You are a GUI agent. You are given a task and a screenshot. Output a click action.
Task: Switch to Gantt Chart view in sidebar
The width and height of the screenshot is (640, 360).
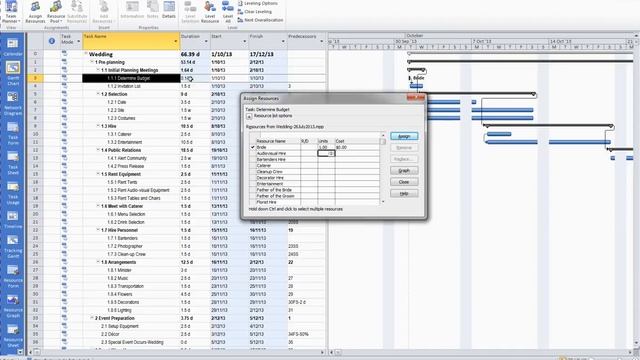click(13, 73)
